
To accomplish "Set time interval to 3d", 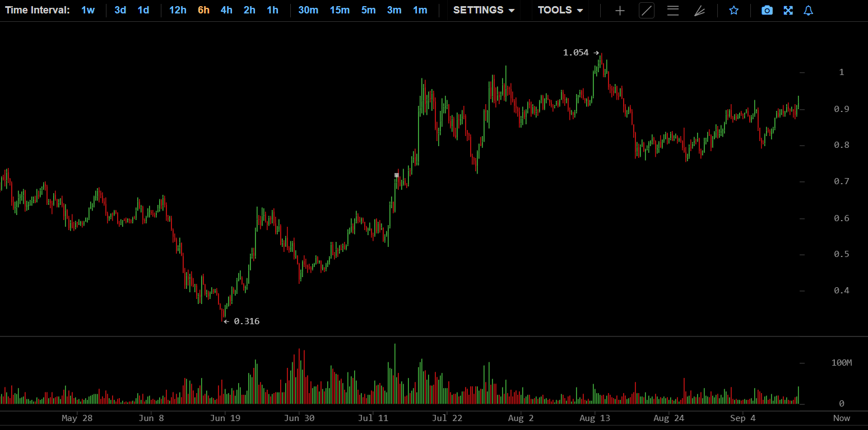I will point(120,10).
